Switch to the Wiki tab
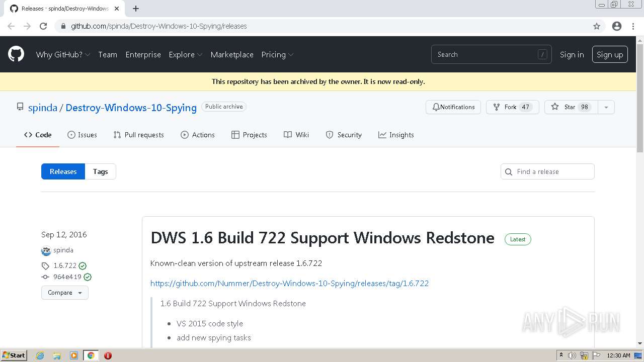This screenshot has height=362, width=644. click(x=296, y=135)
